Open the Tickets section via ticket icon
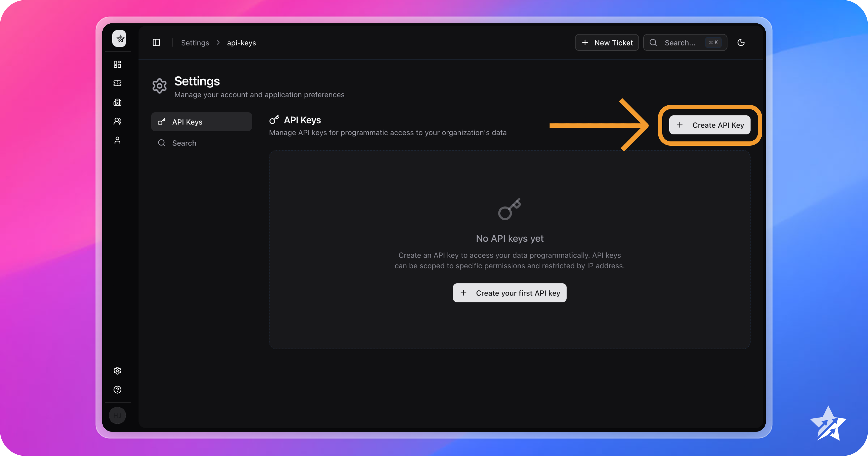868x456 pixels. (117, 83)
